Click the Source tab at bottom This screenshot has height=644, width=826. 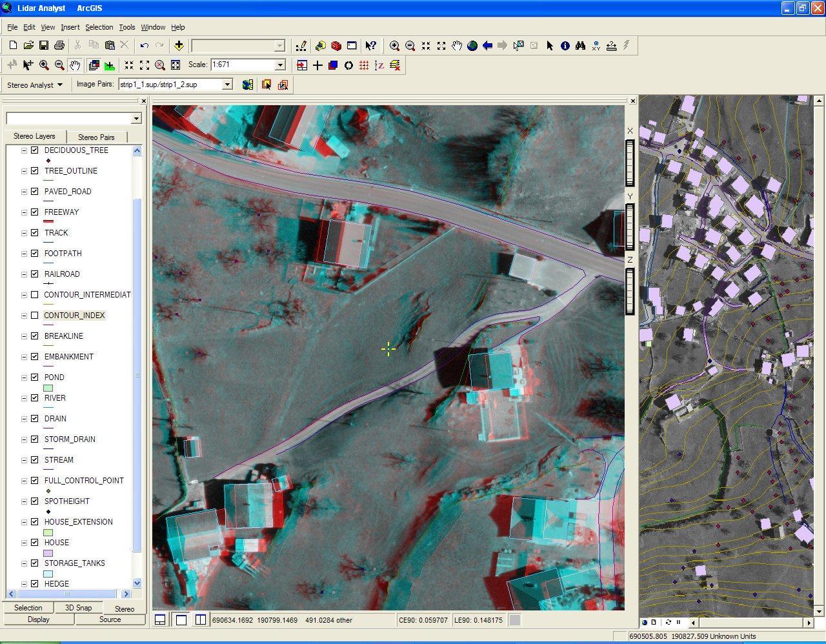110,619
